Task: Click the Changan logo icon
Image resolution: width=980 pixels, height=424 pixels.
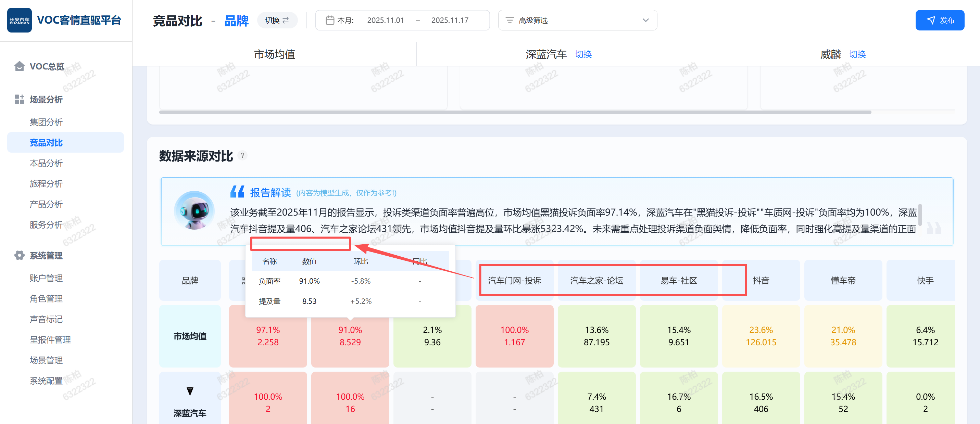Action: (x=19, y=20)
